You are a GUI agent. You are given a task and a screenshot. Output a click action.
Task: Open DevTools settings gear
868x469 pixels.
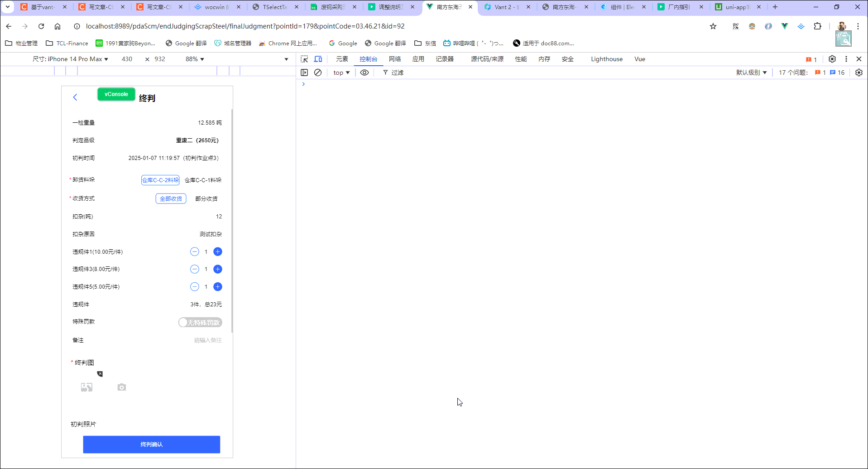[832, 59]
